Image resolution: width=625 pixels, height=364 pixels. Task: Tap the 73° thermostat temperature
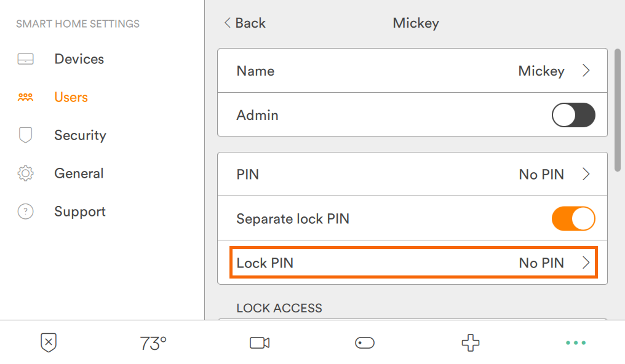click(153, 343)
